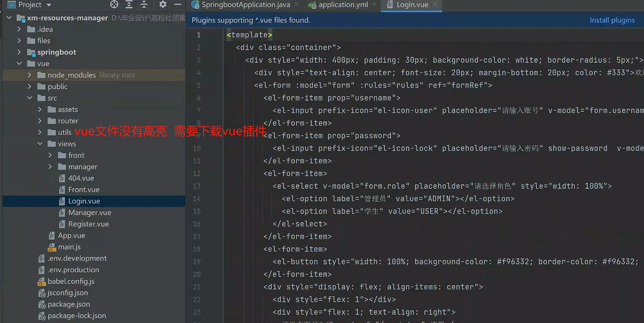Select .env.production file
Viewport: 644px width, 323px height.
[x=73, y=270]
